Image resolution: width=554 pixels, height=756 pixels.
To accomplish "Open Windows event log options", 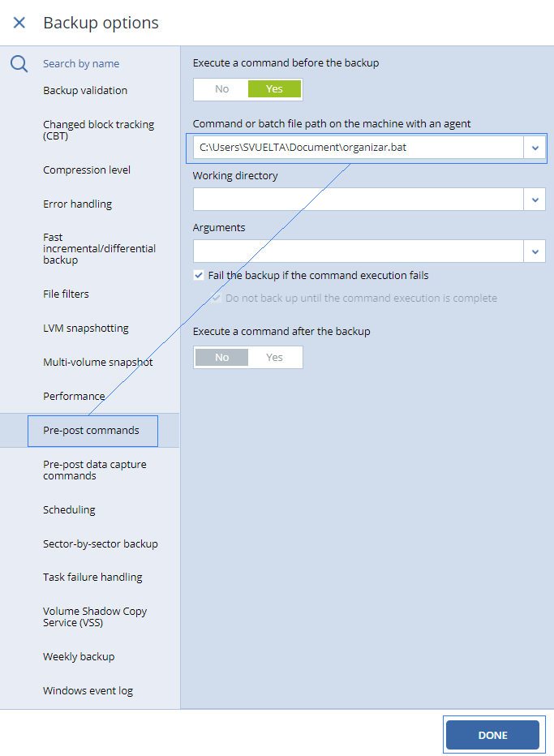I will click(x=88, y=691).
